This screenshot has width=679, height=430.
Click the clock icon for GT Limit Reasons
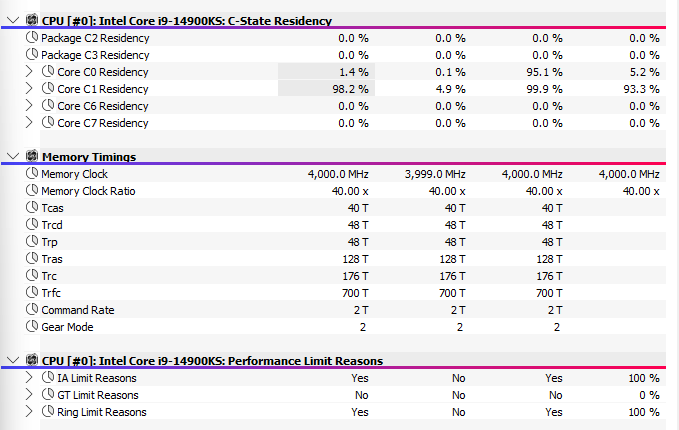point(48,394)
